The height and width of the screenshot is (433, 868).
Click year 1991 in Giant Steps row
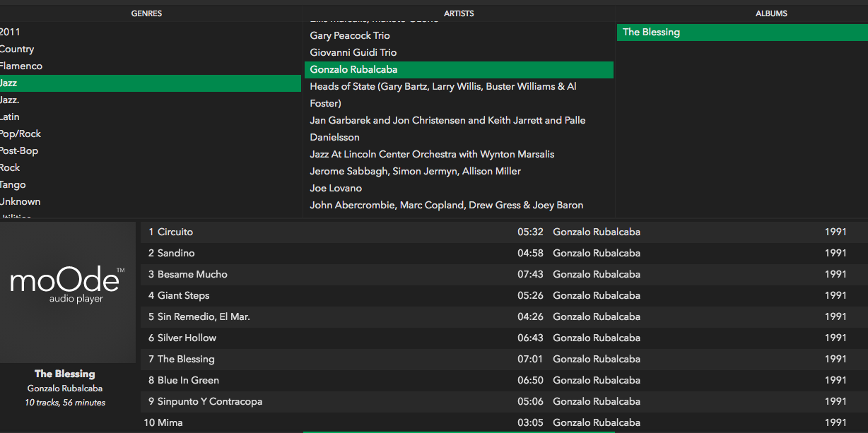[835, 296]
